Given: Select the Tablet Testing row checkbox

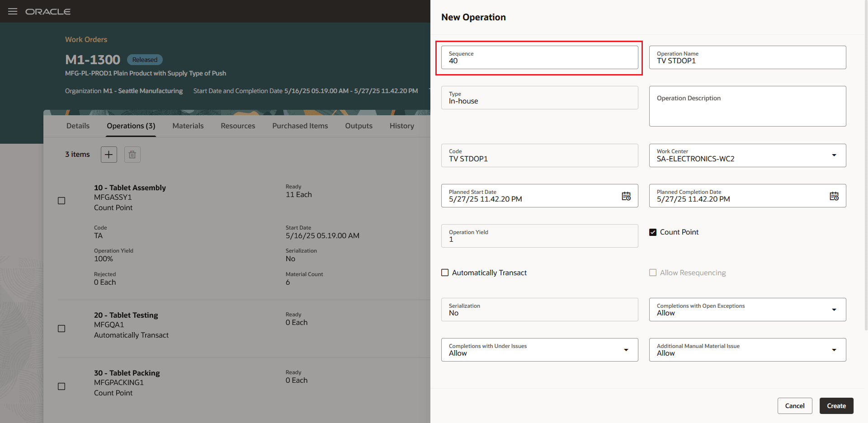Looking at the screenshot, I should 61,329.
